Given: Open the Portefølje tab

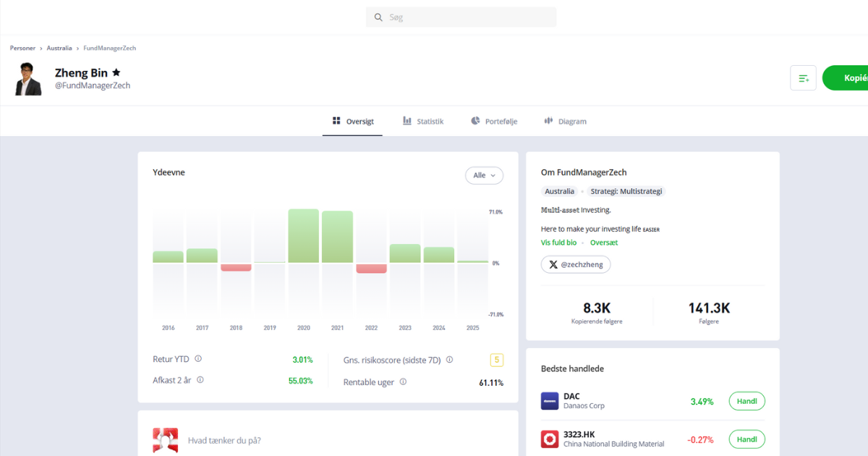Looking at the screenshot, I should [494, 122].
